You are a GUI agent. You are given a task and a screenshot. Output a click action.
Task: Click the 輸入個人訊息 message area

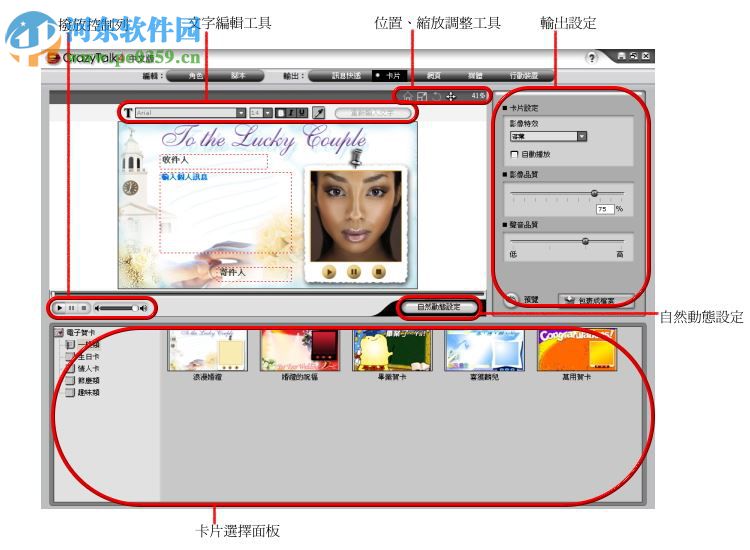tap(225, 212)
